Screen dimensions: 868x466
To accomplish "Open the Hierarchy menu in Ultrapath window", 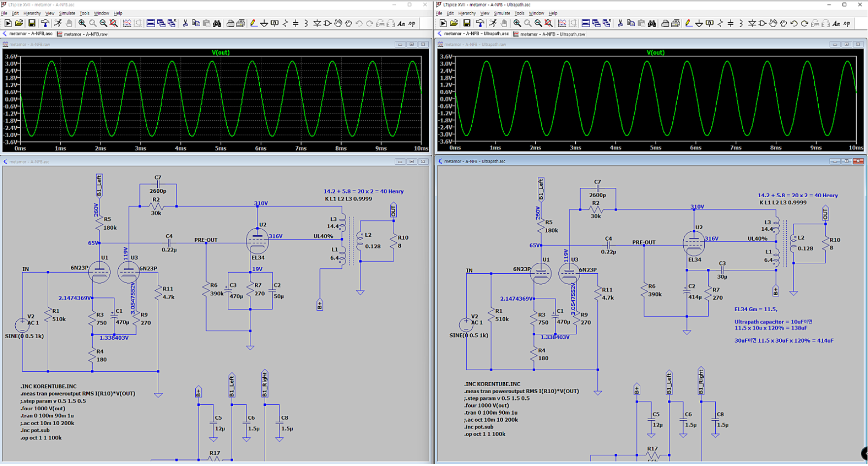I will click(x=466, y=13).
